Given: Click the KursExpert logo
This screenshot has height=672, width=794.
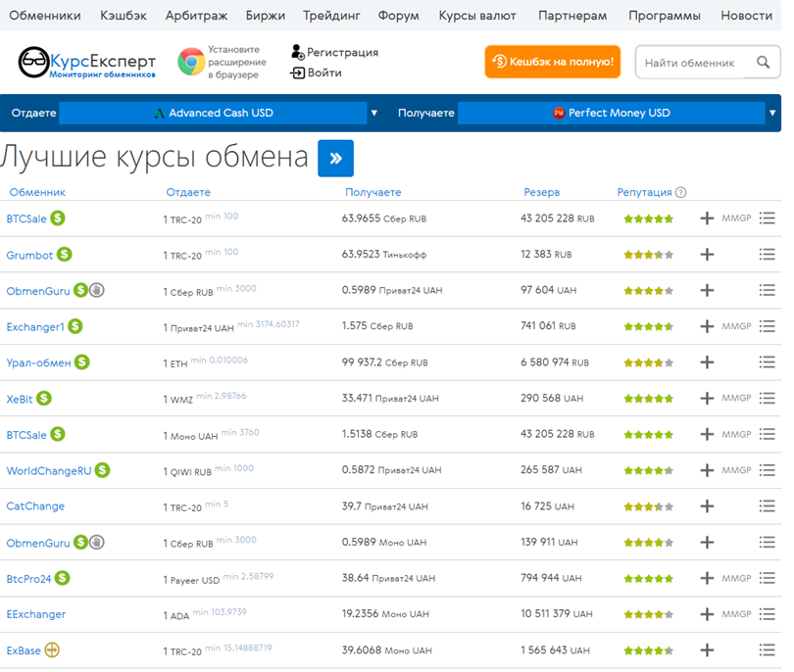Looking at the screenshot, I should click(x=86, y=63).
